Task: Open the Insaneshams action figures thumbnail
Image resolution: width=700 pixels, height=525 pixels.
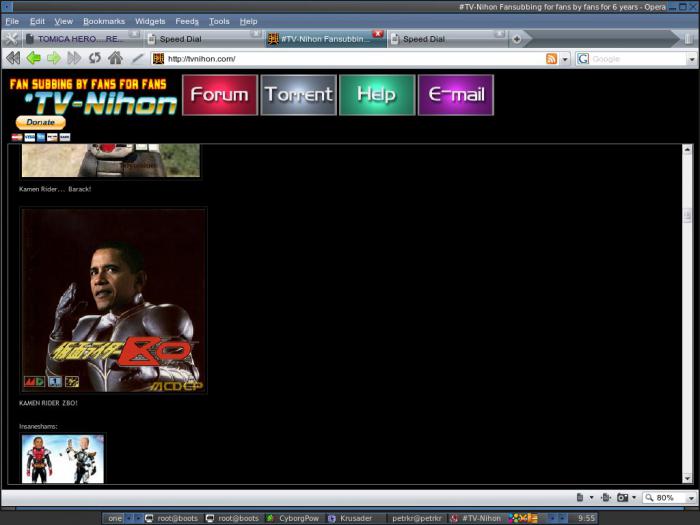Action: click(x=63, y=459)
